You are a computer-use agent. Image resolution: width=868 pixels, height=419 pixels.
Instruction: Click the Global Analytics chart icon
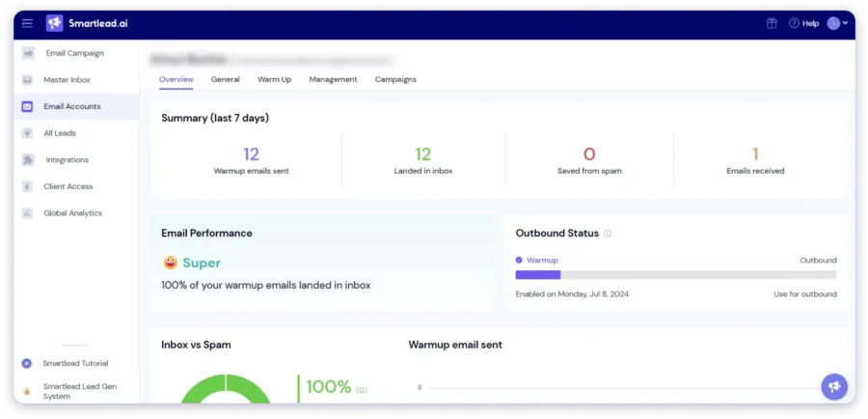coord(28,213)
